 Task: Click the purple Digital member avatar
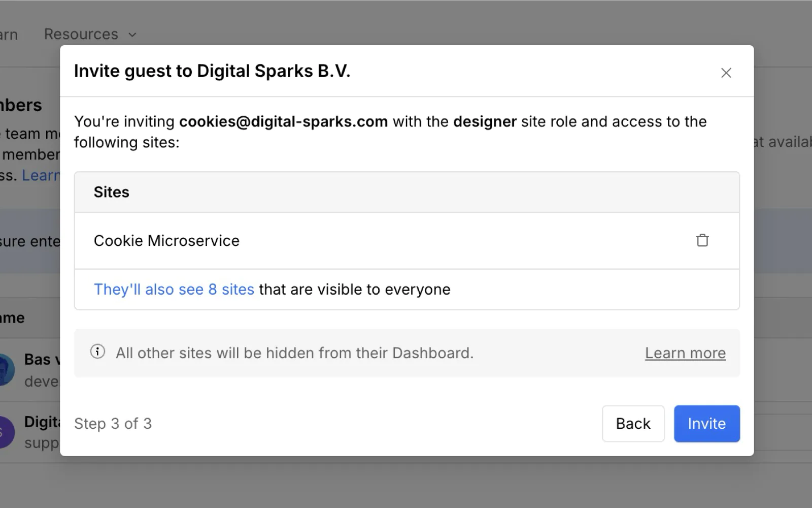[x=6, y=432]
